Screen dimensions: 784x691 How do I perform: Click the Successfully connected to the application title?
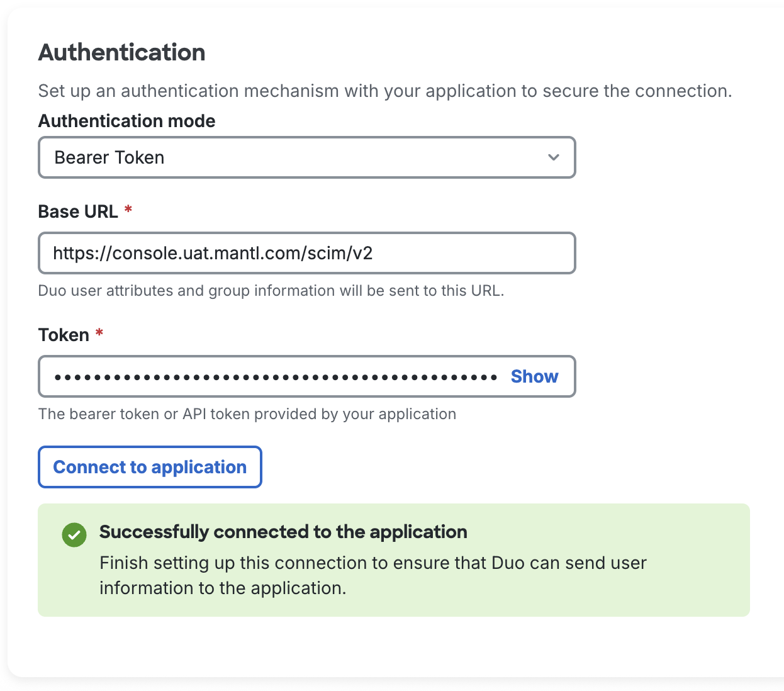(283, 532)
